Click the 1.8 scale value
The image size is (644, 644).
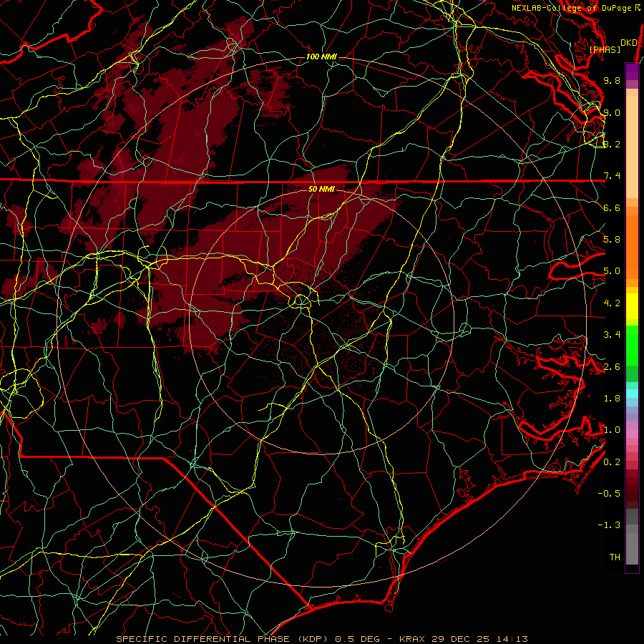[612, 399]
